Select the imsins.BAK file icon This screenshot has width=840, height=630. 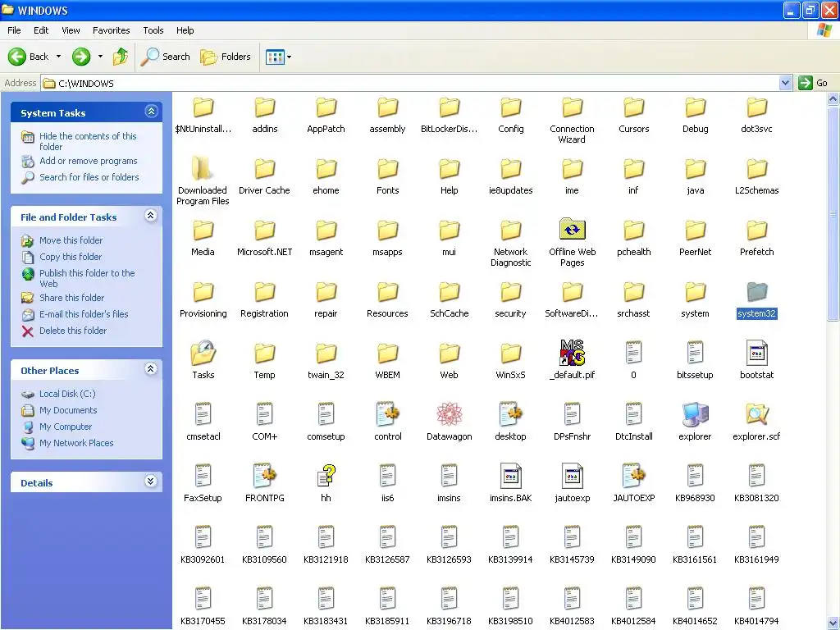click(510, 477)
